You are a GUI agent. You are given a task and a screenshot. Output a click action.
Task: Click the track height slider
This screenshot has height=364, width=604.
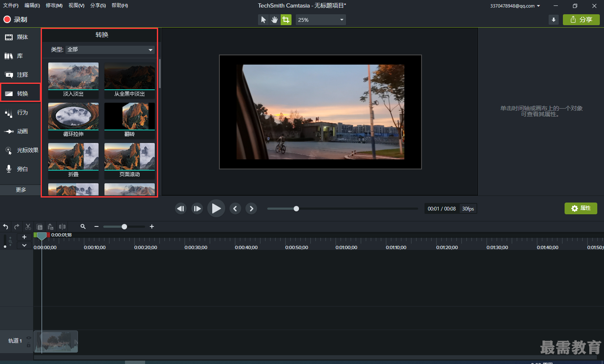(5, 241)
